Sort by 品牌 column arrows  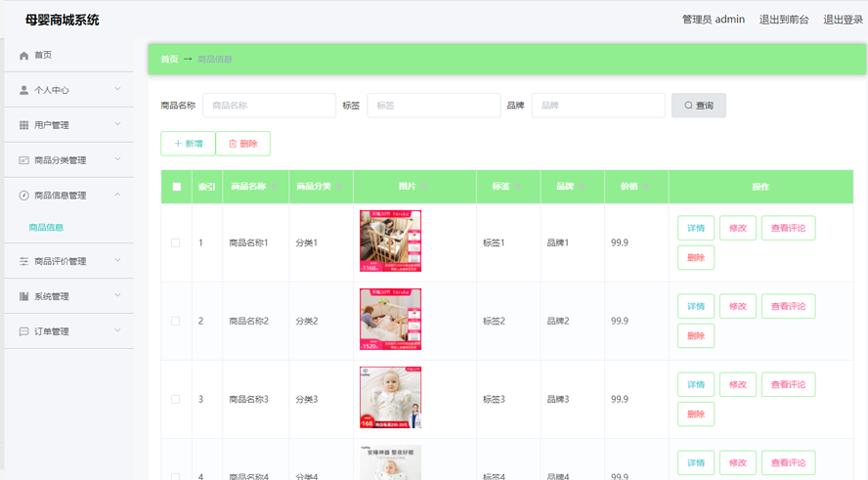coord(582,187)
